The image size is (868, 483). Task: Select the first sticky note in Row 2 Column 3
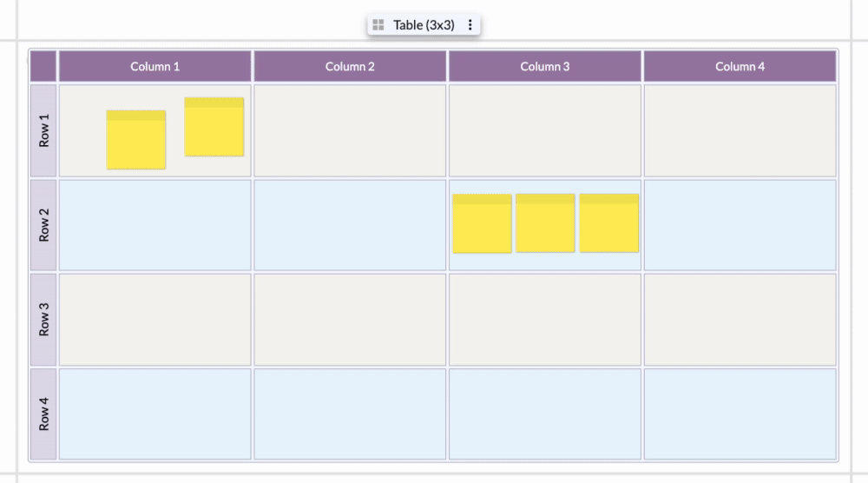tap(482, 223)
